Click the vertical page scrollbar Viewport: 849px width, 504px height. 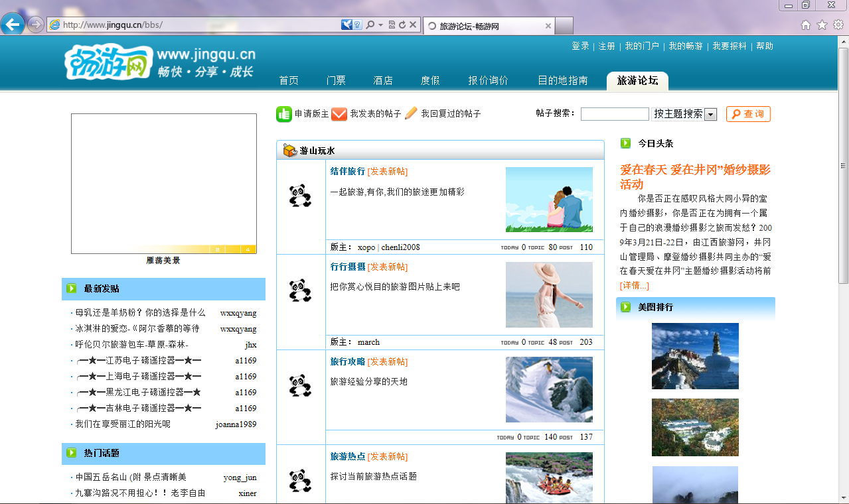tap(844, 166)
